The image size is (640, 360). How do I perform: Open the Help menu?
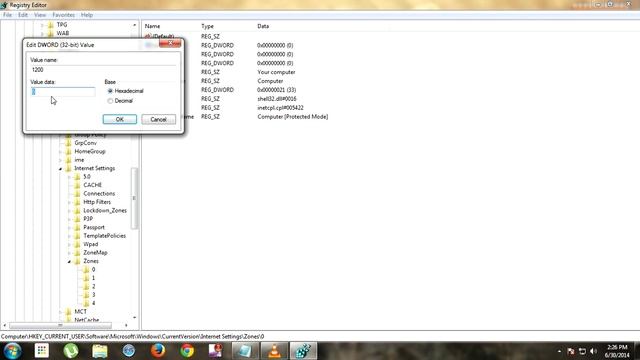pyautogui.click(x=87, y=15)
